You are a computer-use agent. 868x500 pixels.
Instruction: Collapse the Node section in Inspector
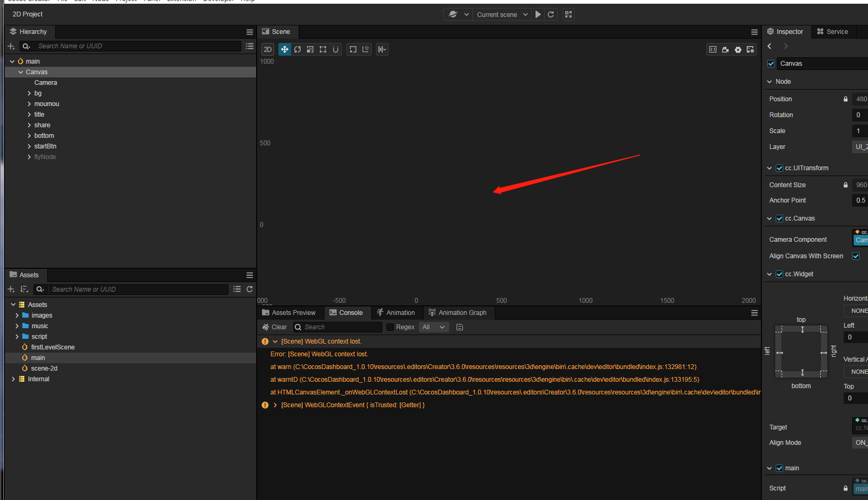click(x=769, y=82)
